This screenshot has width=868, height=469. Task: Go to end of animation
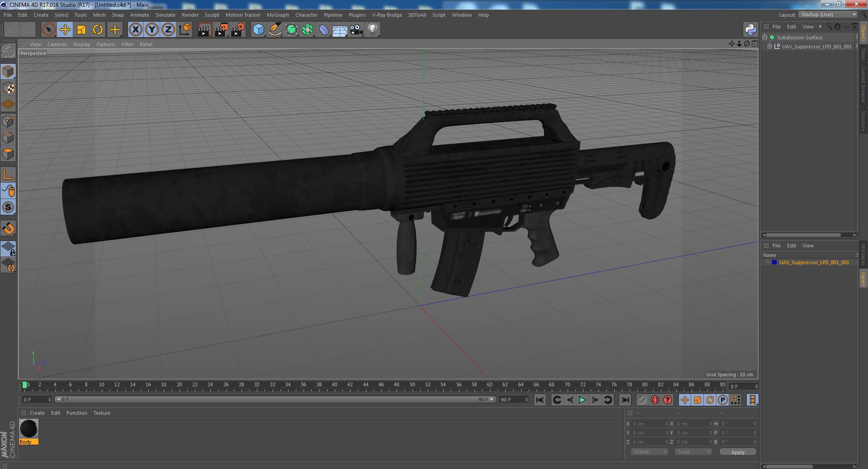pos(625,400)
